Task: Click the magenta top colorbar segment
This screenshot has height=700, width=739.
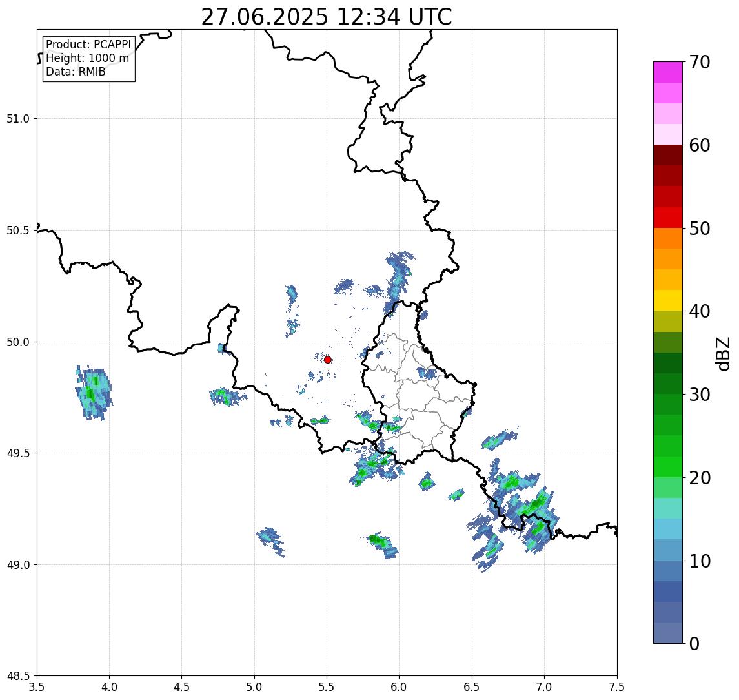Action: [x=668, y=72]
